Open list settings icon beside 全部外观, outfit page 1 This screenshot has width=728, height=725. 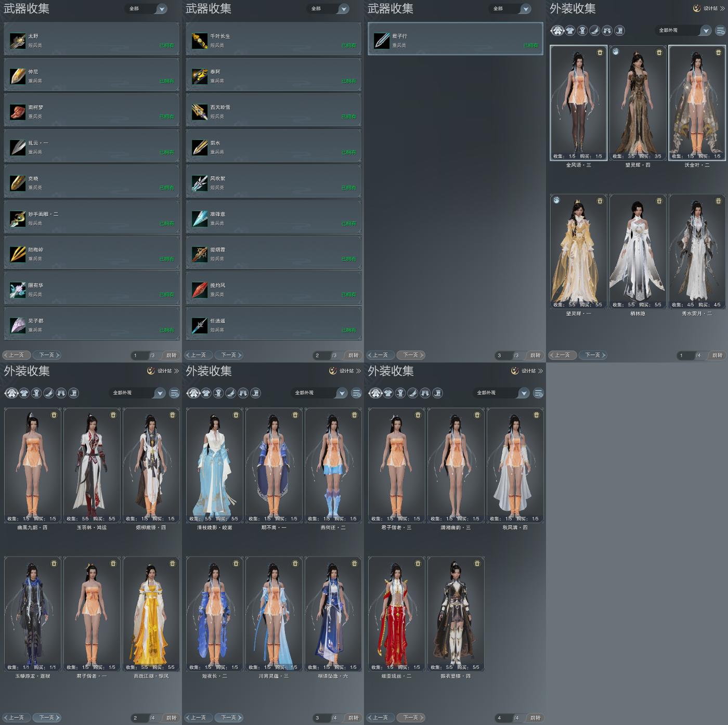coord(720,31)
